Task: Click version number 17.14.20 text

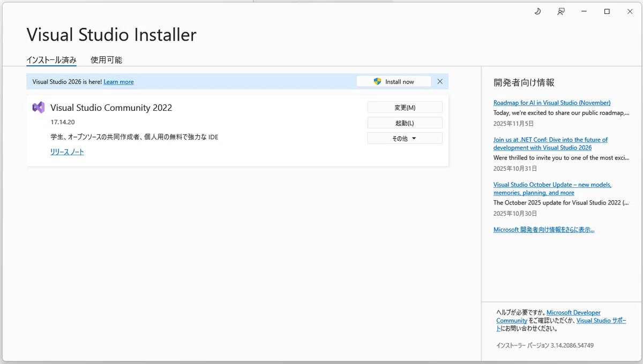Action: [63, 122]
